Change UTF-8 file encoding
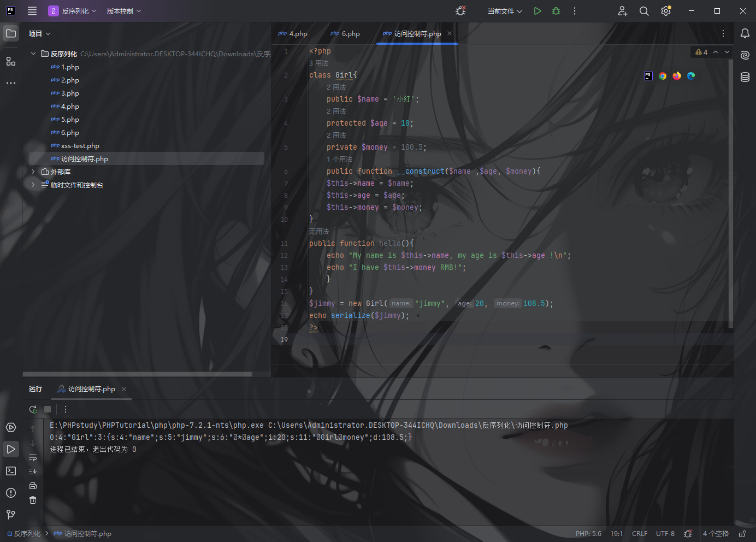This screenshot has height=542, width=756. click(x=665, y=534)
